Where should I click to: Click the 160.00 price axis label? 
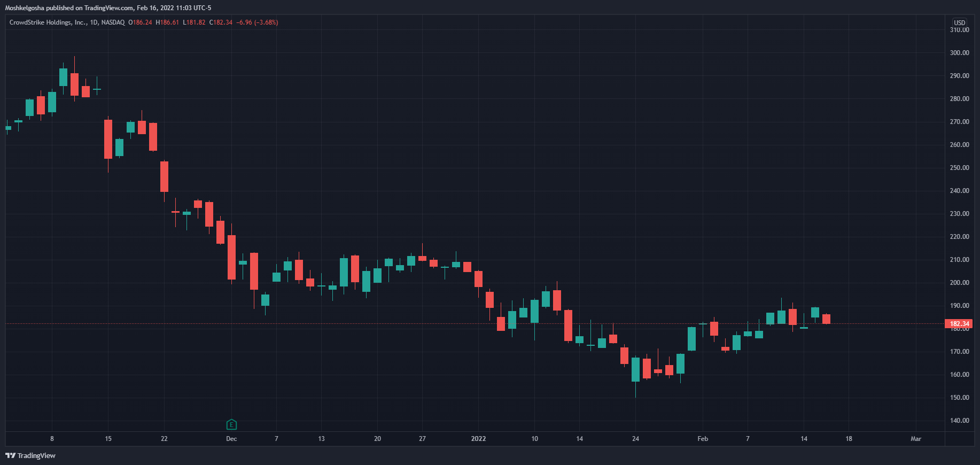(x=959, y=375)
